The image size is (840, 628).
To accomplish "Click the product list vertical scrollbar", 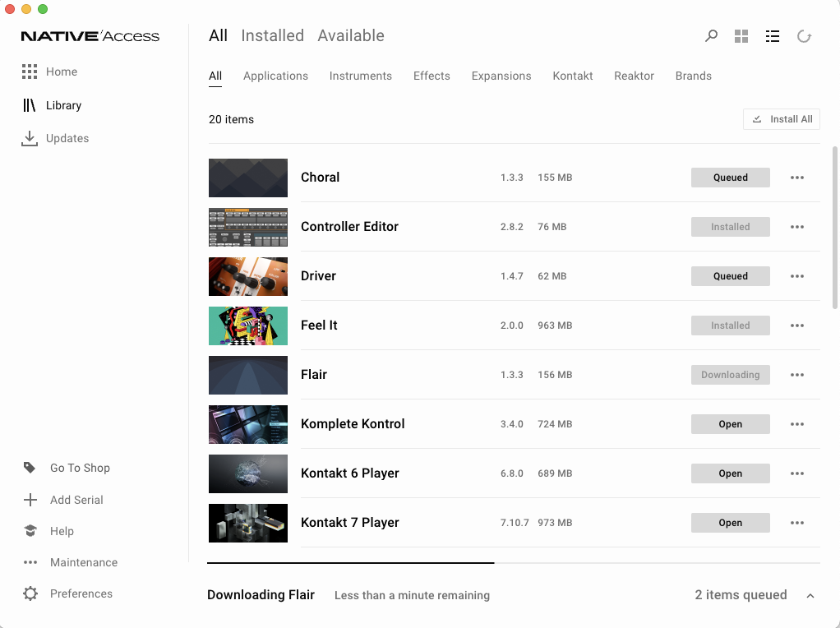I will coord(834,228).
